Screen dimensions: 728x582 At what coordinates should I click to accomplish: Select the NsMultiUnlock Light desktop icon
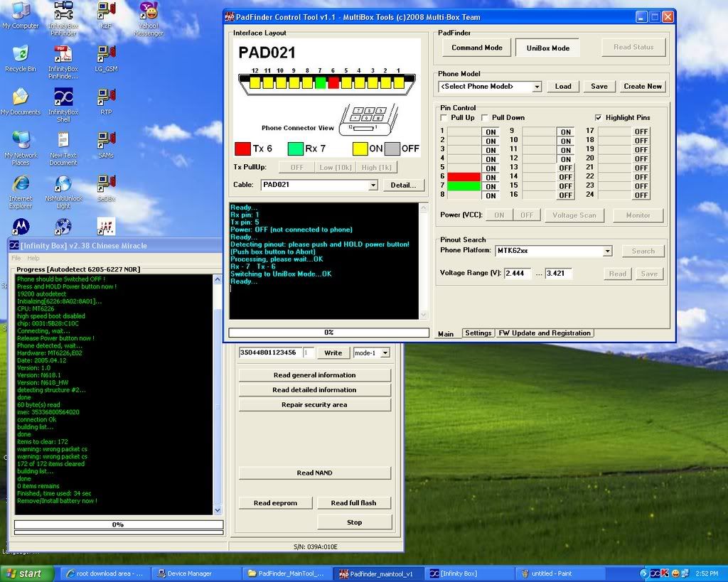click(x=63, y=192)
